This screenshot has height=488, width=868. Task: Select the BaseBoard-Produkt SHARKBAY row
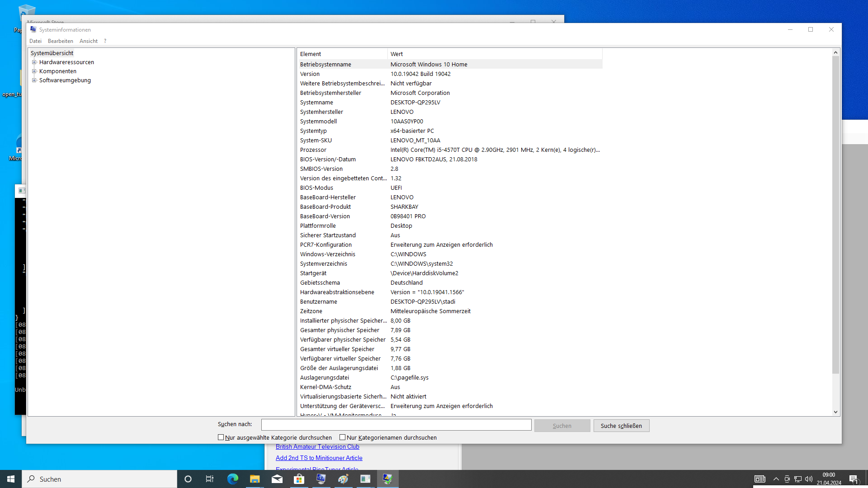point(450,207)
